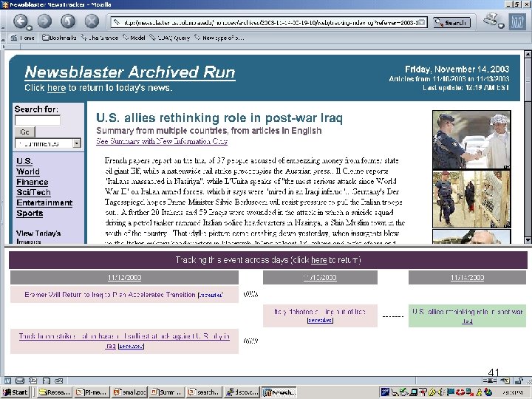532x399 pixels.
Task: Open the URL history dropdown arrow
Action: click(421, 22)
